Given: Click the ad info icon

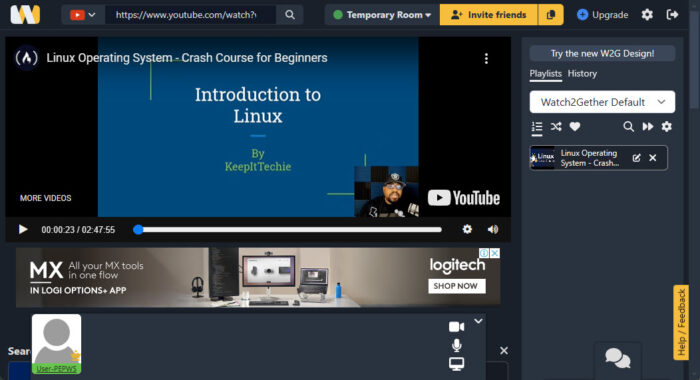Looking at the screenshot, I should 484,253.
